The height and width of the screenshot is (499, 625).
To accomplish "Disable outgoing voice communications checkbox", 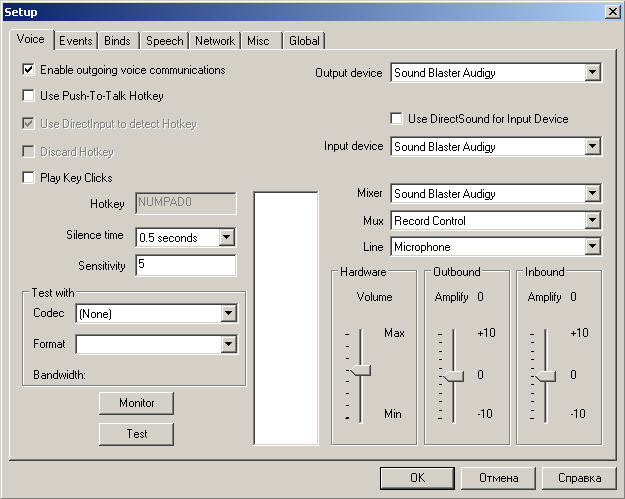I will tap(29, 71).
